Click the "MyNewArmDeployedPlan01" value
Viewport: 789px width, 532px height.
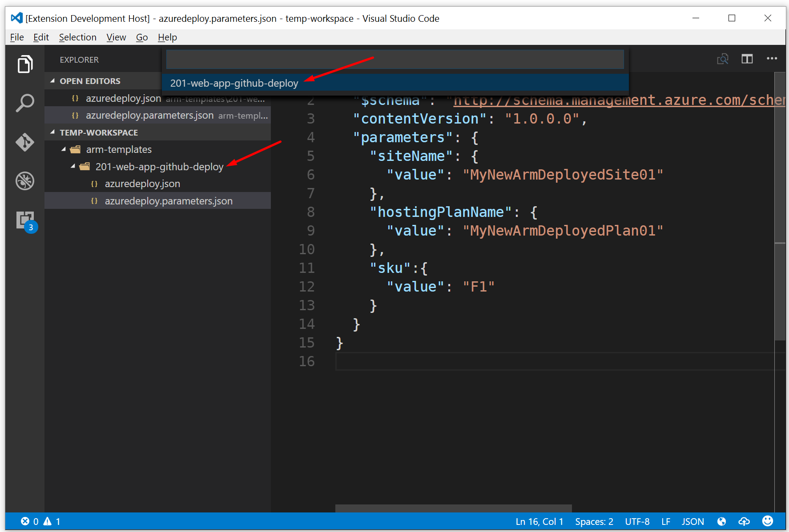[563, 231]
